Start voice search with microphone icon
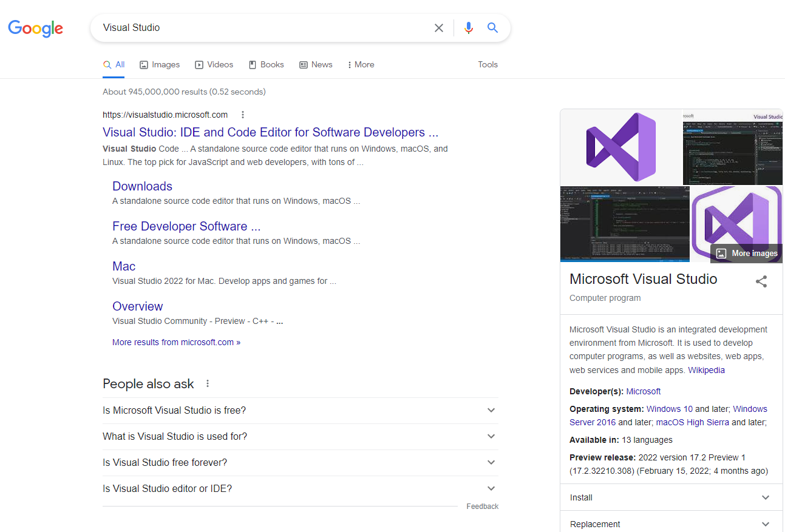785x532 pixels. pyautogui.click(x=468, y=28)
